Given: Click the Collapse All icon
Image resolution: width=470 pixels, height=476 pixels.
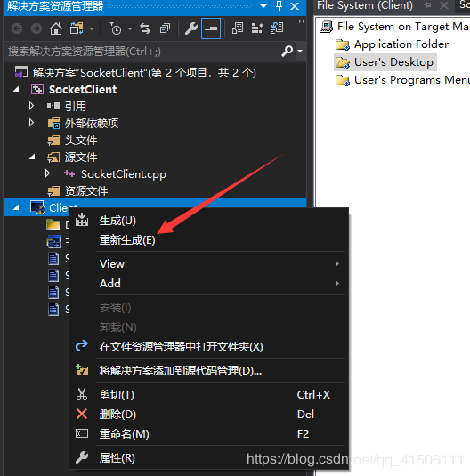Looking at the screenshot, I should tap(165, 28).
